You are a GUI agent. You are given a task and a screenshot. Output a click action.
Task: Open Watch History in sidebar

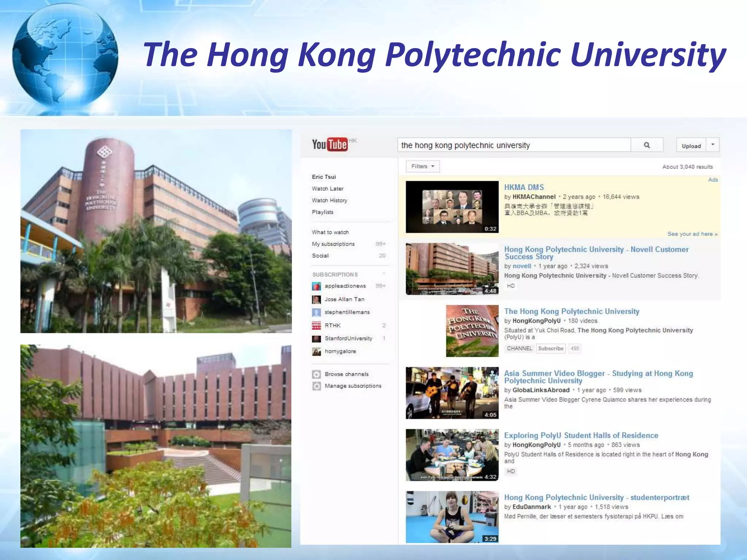pyautogui.click(x=329, y=200)
